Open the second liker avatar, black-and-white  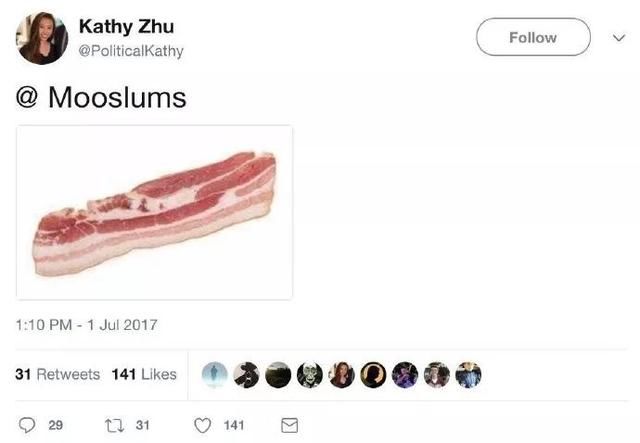(247, 374)
